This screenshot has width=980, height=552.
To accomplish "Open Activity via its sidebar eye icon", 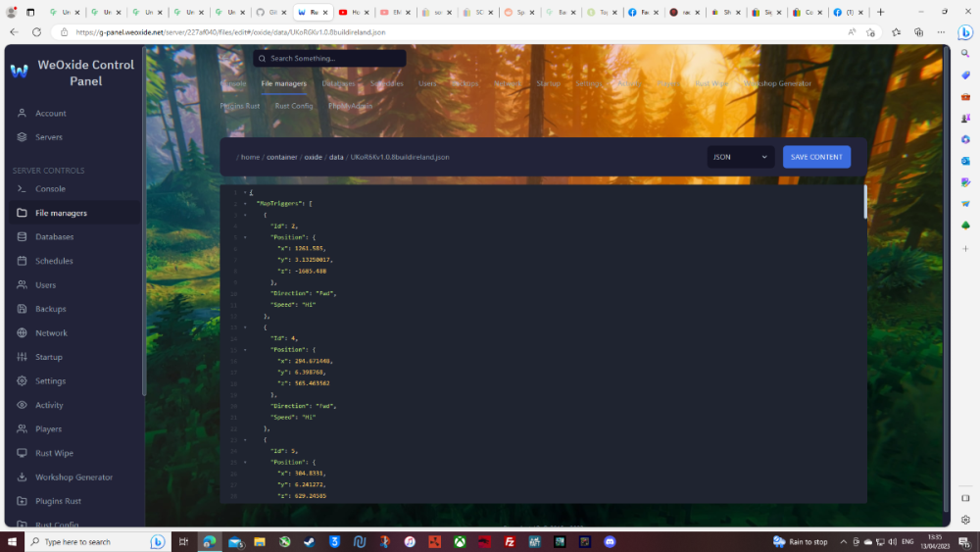I will point(22,405).
